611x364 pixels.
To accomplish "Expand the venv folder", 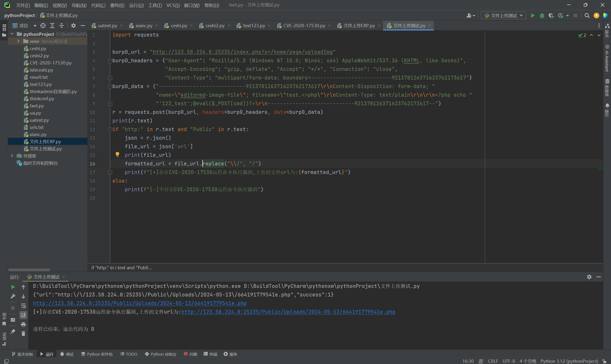I will click(x=18, y=41).
